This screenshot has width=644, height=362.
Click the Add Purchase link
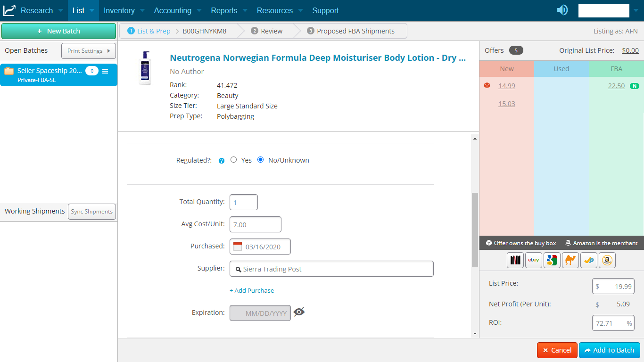point(252,290)
